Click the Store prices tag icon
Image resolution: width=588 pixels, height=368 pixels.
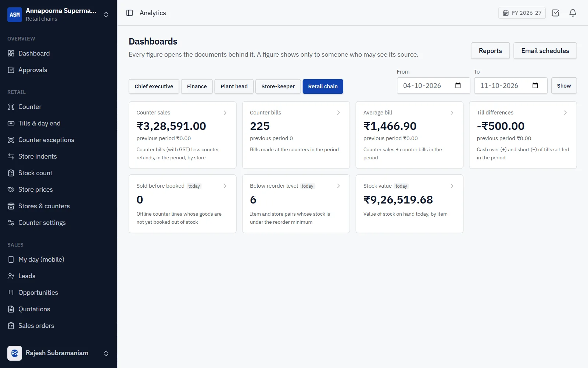click(11, 190)
